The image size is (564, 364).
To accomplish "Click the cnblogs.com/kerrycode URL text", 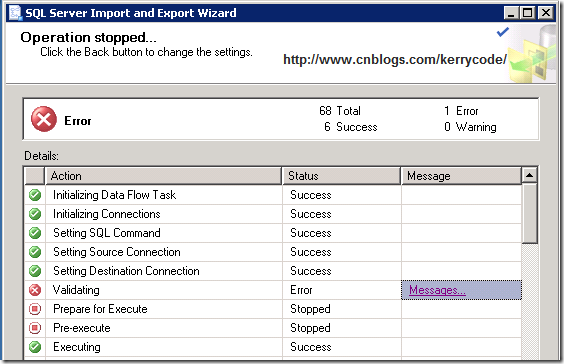I will point(395,59).
